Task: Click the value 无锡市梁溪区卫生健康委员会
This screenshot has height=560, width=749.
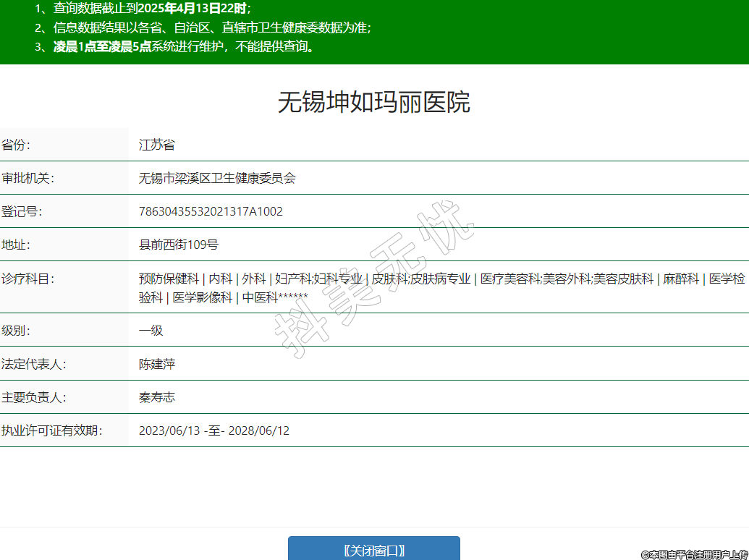Action: [x=217, y=178]
